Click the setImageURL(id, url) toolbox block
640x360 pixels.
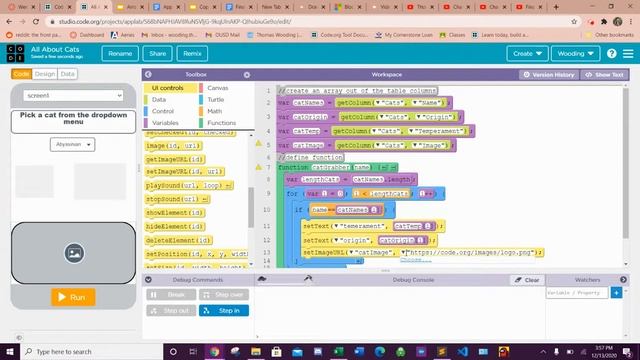185,172
